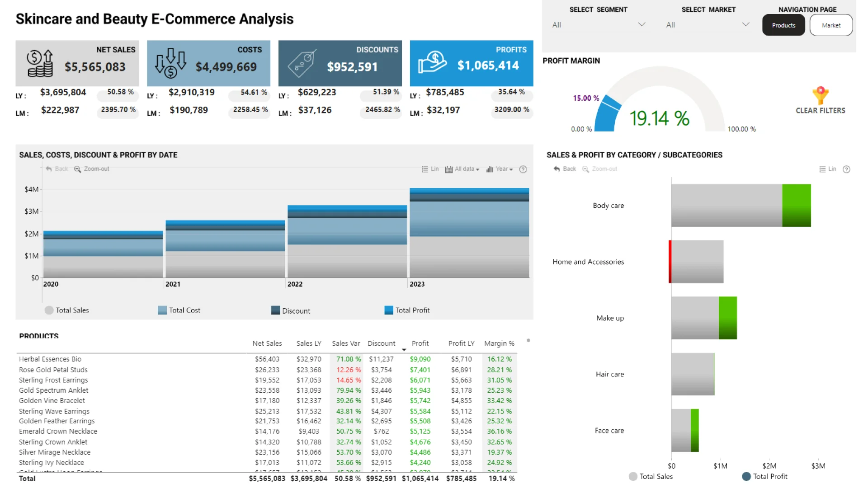Sort table by Net Sales column
The height and width of the screenshot is (488, 868).
click(x=267, y=344)
